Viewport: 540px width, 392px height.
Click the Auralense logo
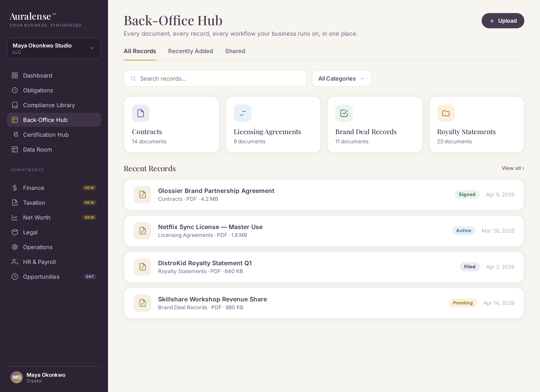coord(33,16)
